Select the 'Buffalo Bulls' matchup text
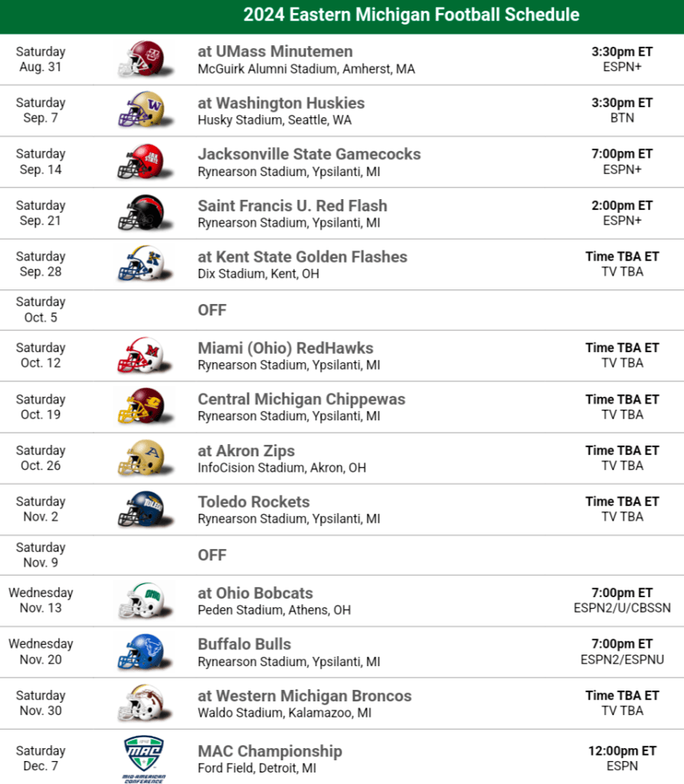The image size is (684, 784). (244, 644)
